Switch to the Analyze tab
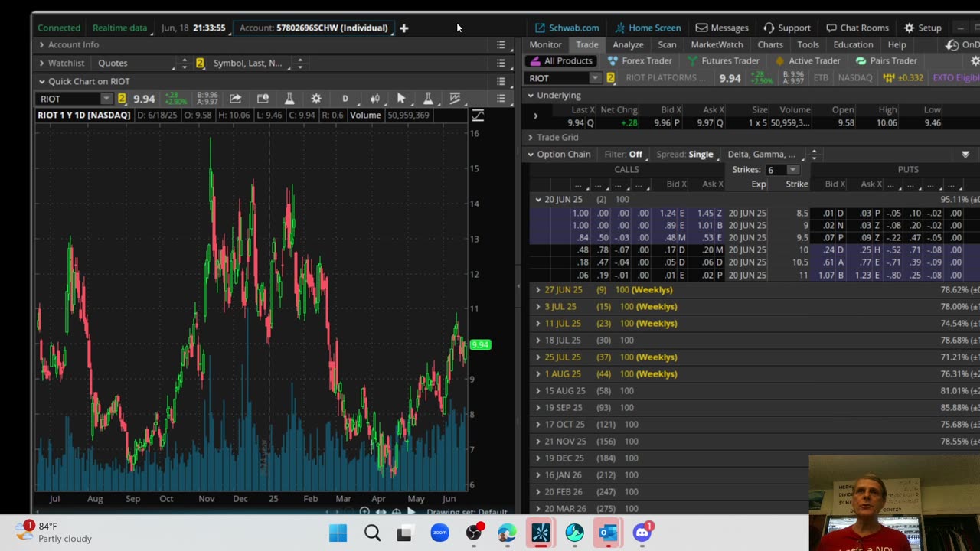The width and height of the screenshot is (980, 551). coord(628,45)
